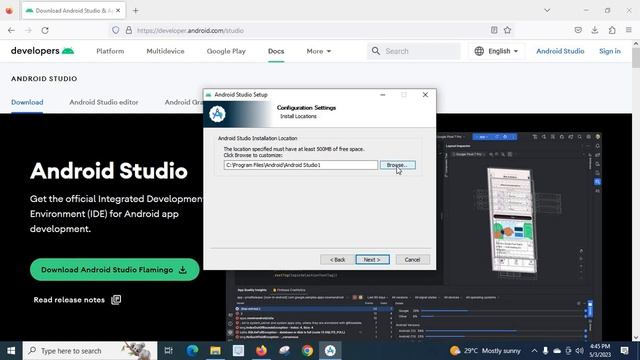Click the installation path text field
The width and height of the screenshot is (640, 360).
coord(301,165)
